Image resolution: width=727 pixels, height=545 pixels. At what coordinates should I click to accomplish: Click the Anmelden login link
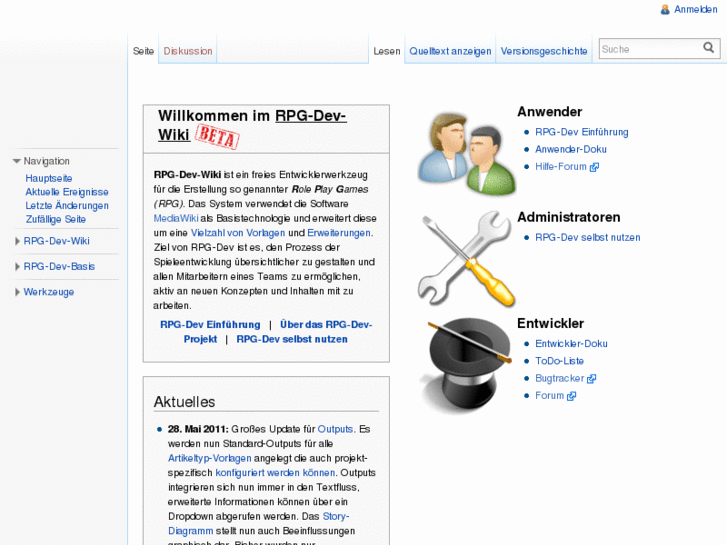point(695,9)
